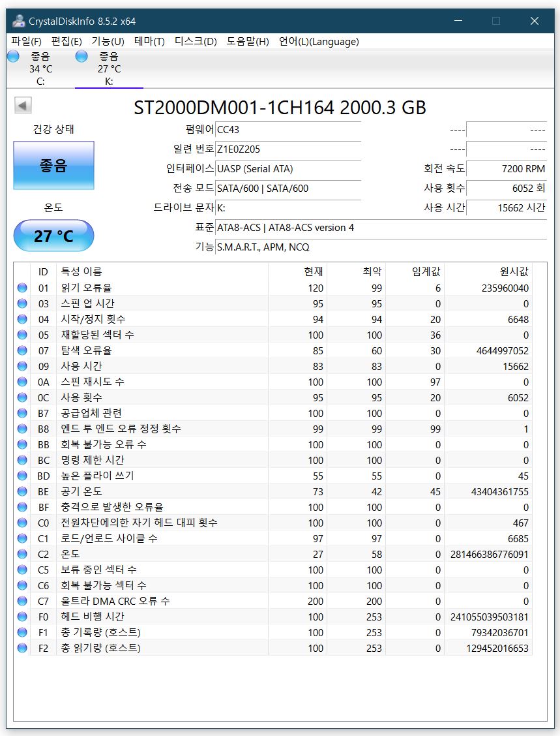This screenshot has height=736, width=560.
Task: Click status orb of 0C 사용 횟수 row
Action: pyautogui.click(x=22, y=397)
